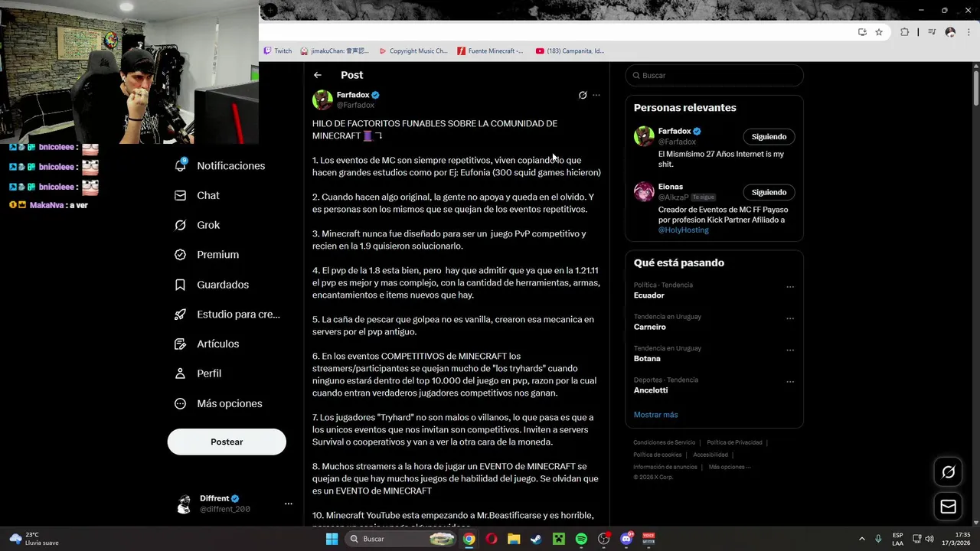Screen dimensions: 980x551
Task: Toggle Siguiendo for Farfadox
Action: 769,136
